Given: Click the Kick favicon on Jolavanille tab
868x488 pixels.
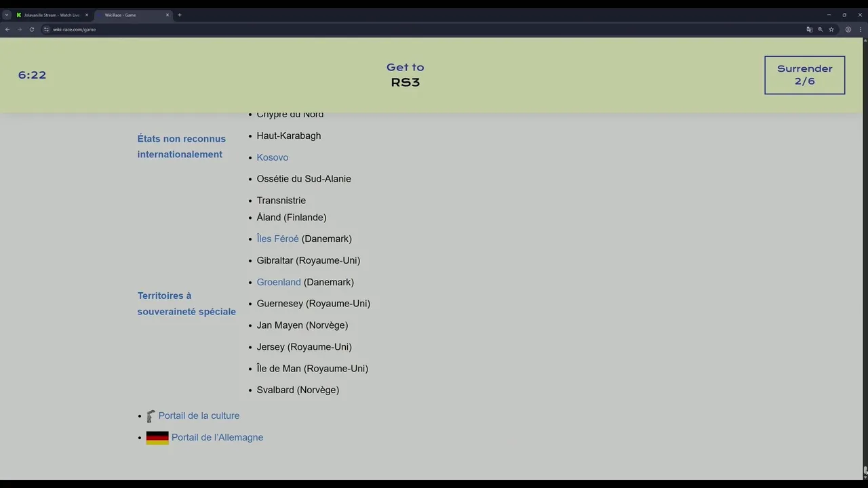Looking at the screenshot, I should (19, 15).
